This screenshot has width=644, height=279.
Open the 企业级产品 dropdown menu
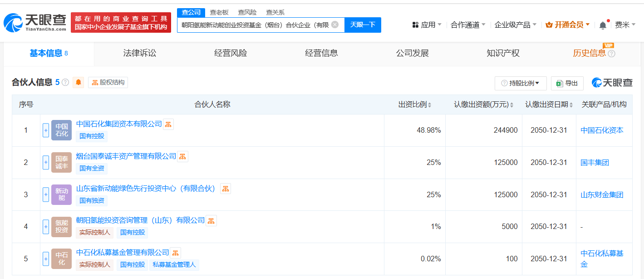pyautogui.click(x=516, y=25)
